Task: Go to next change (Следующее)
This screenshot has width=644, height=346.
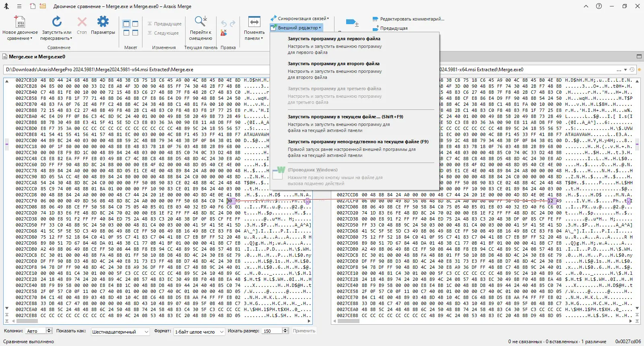Action: [x=163, y=33]
